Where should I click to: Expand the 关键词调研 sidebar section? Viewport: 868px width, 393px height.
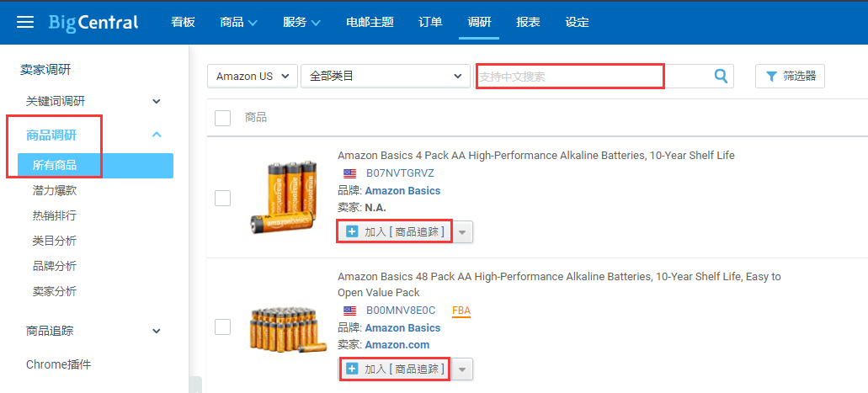[x=157, y=101]
